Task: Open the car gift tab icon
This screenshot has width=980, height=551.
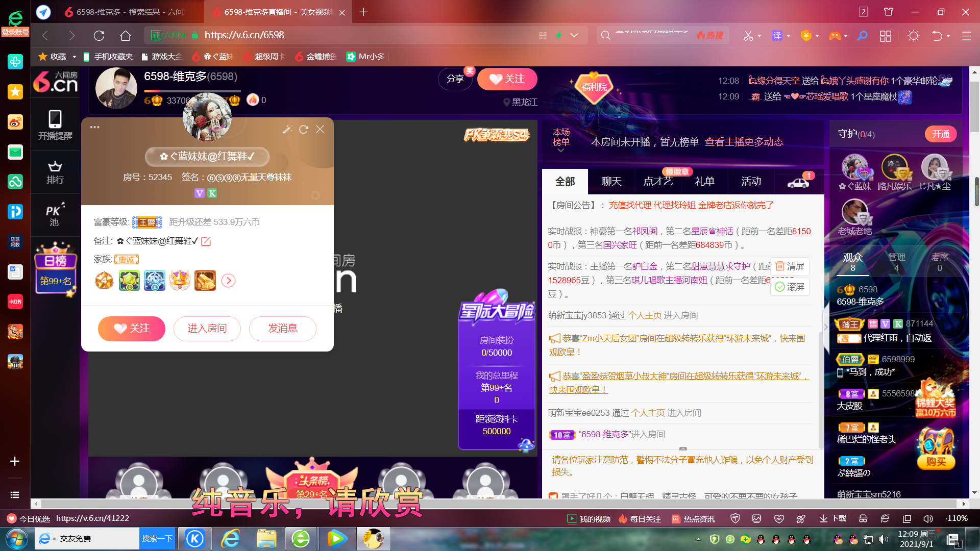Action: 798,182
